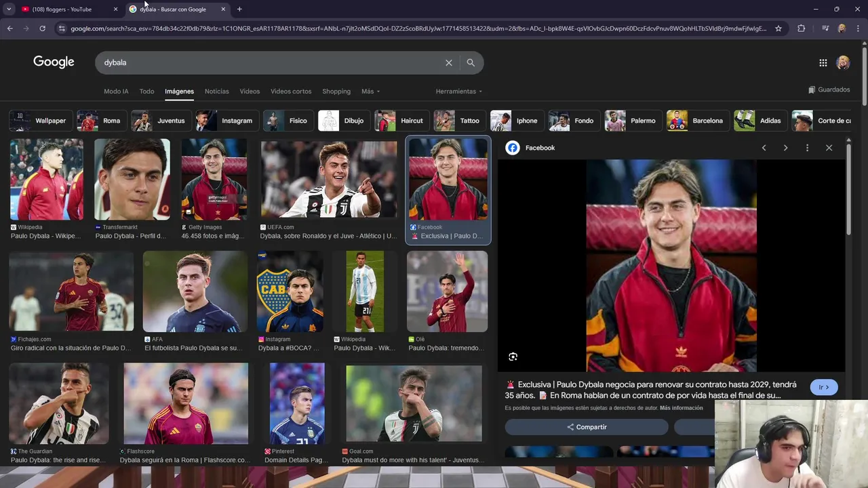The image size is (868, 488).
Task: Open The Guardian result thumbnail
Action: pyautogui.click(x=59, y=403)
